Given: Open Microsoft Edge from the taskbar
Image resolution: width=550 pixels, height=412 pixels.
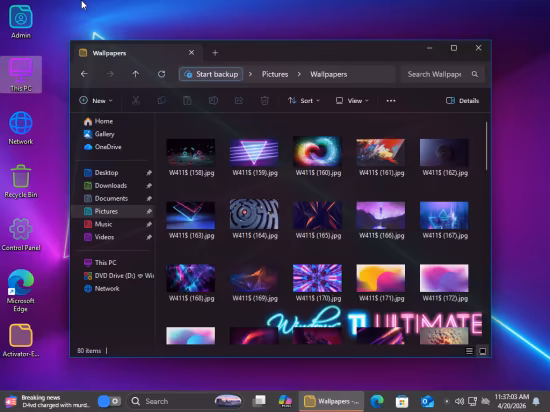Looking at the screenshot, I should [x=377, y=401].
